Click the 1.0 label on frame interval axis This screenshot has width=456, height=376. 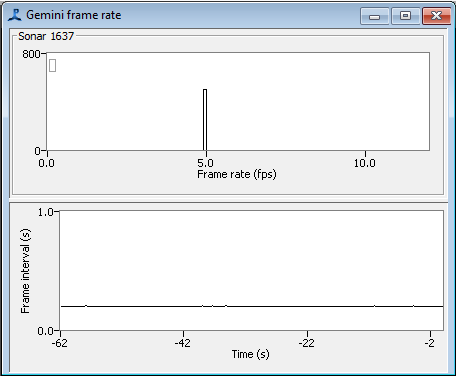click(x=45, y=212)
